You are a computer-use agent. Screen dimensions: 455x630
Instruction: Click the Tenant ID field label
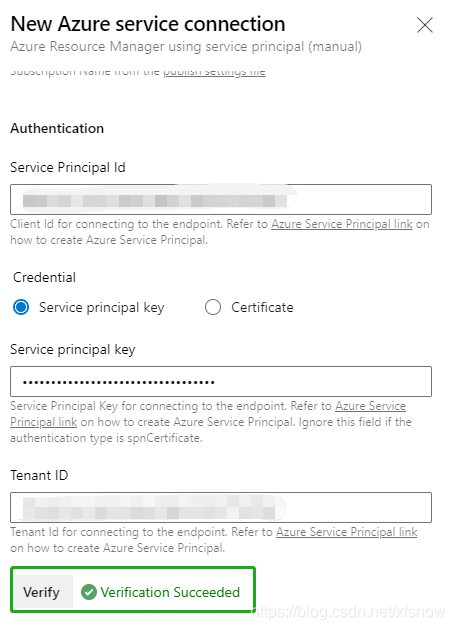(39, 475)
